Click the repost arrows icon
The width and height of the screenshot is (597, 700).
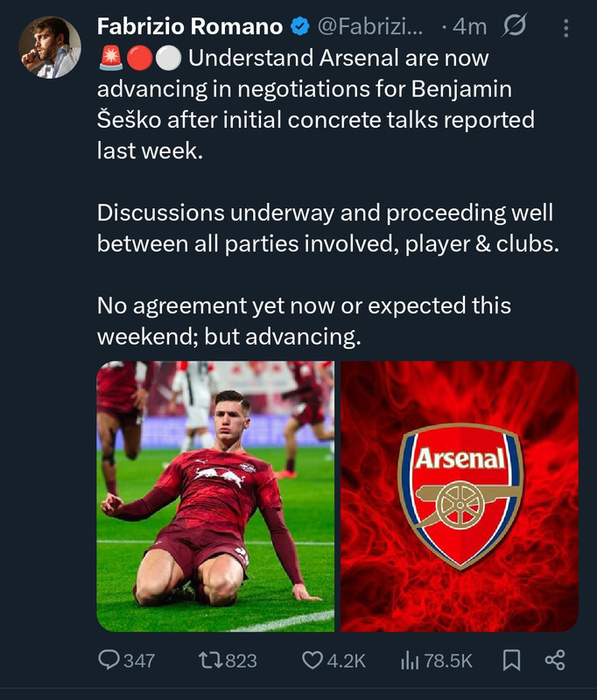210,661
